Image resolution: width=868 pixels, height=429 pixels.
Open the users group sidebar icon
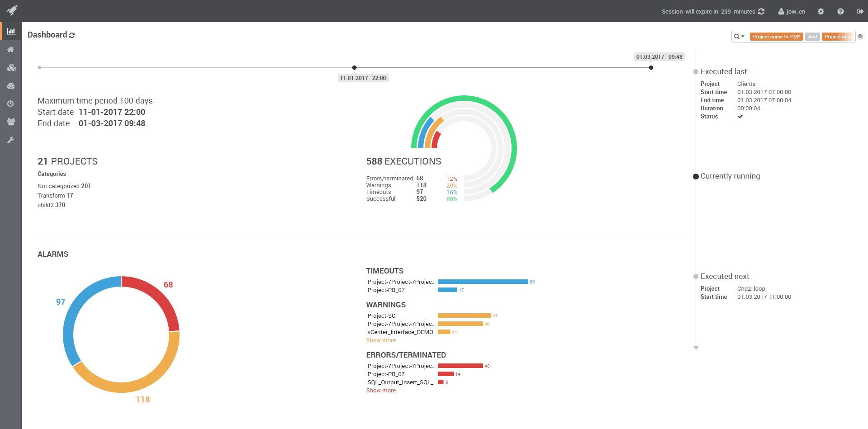[11, 122]
